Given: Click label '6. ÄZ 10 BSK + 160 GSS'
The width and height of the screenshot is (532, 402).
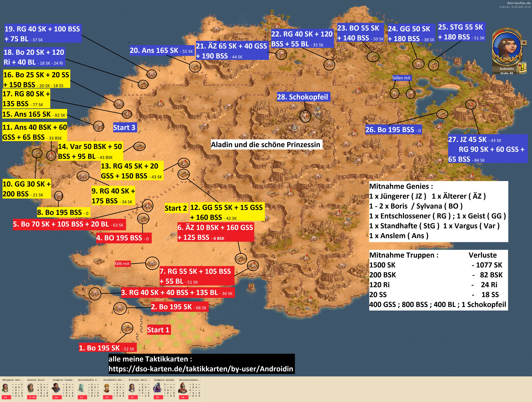Looking at the screenshot, I should [215, 232].
